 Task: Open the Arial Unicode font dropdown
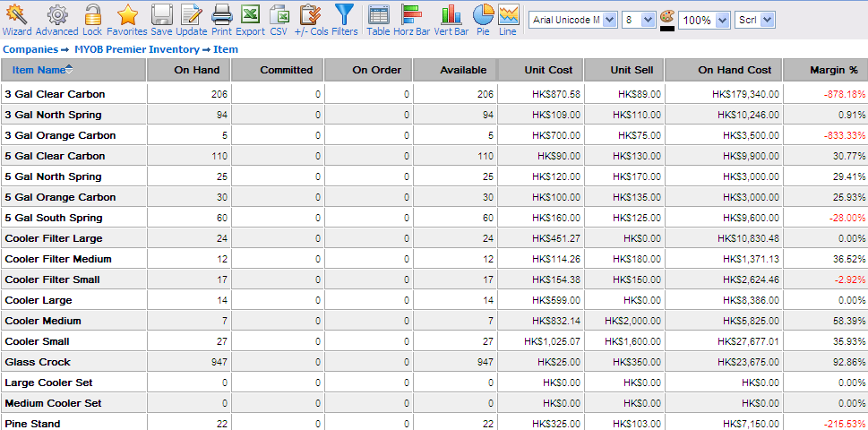click(x=573, y=20)
